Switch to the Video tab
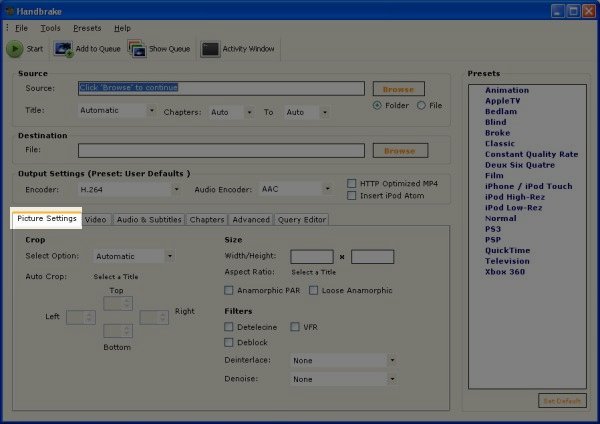This screenshot has width=600, height=424. [x=96, y=219]
